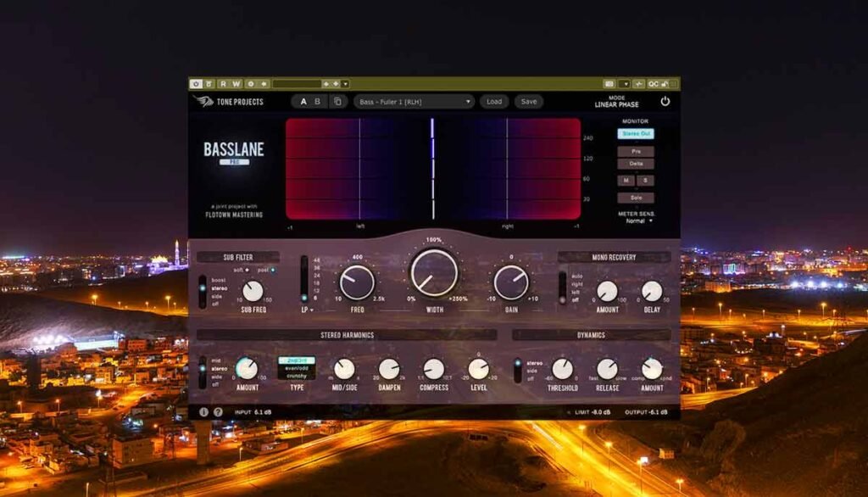Screen dimensions: 868x497
Task: Select the A preset slot
Action: [x=303, y=102]
